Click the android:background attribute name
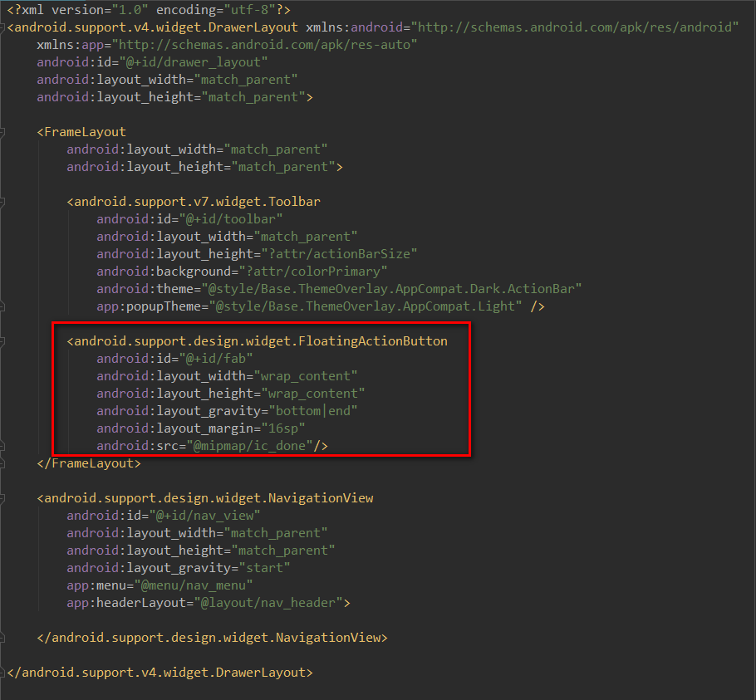Viewport: 756px width, 700px height. click(164, 272)
